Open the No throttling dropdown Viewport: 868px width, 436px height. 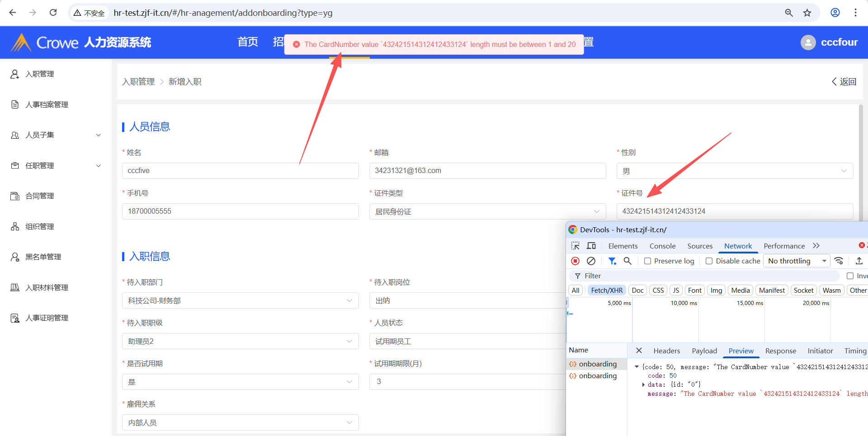tap(797, 261)
